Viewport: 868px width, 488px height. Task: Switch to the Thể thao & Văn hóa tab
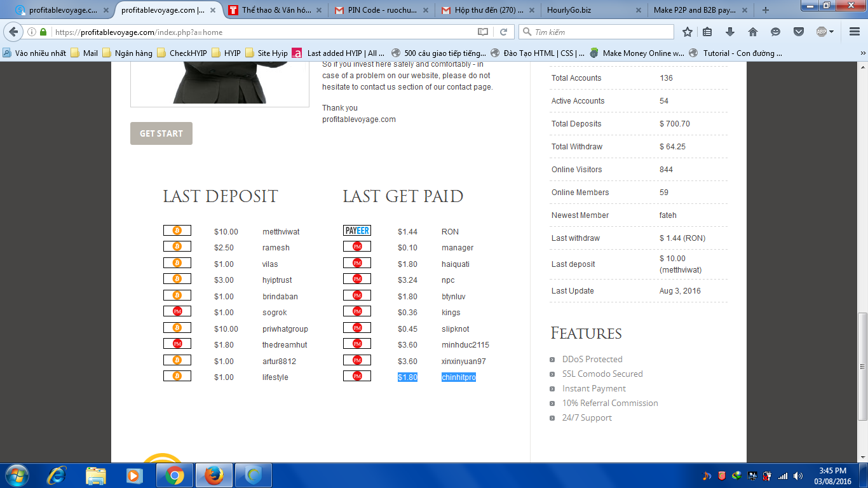pyautogui.click(x=275, y=10)
